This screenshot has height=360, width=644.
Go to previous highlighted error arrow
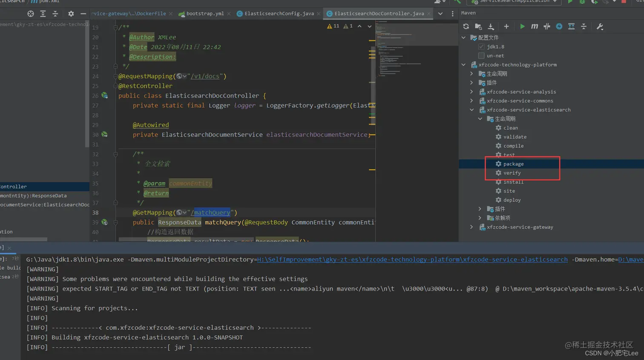tap(359, 26)
